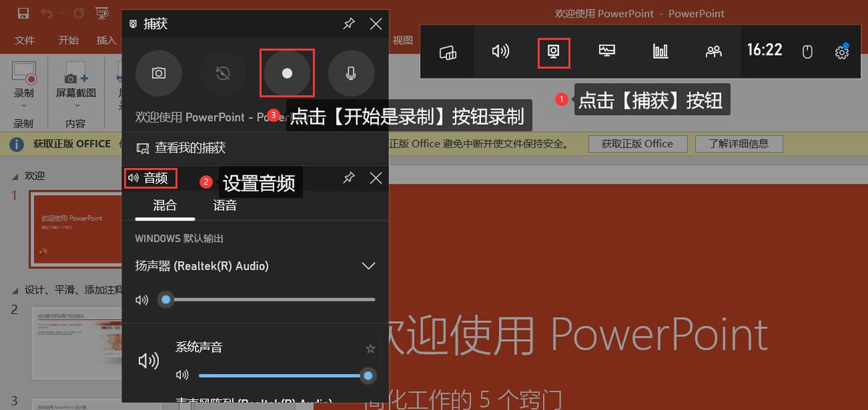Click the 捕获 capture button on the Game Bar
Screen dimensions: 868x410
click(553, 52)
